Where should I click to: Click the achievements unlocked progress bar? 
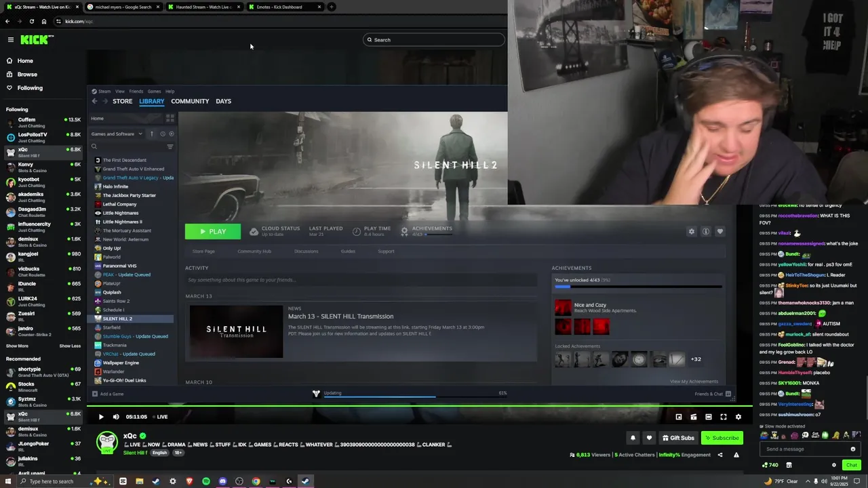click(x=638, y=287)
